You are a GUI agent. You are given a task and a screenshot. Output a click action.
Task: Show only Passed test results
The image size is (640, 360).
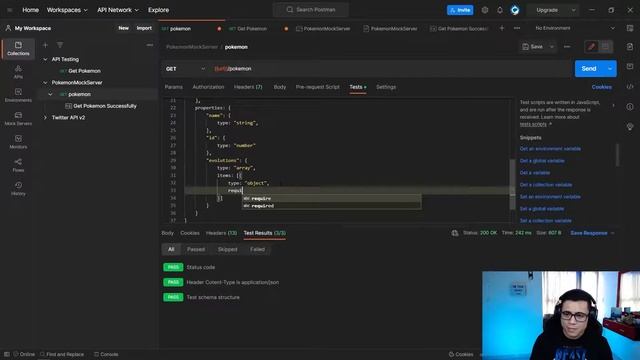click(x=196, y=249)
